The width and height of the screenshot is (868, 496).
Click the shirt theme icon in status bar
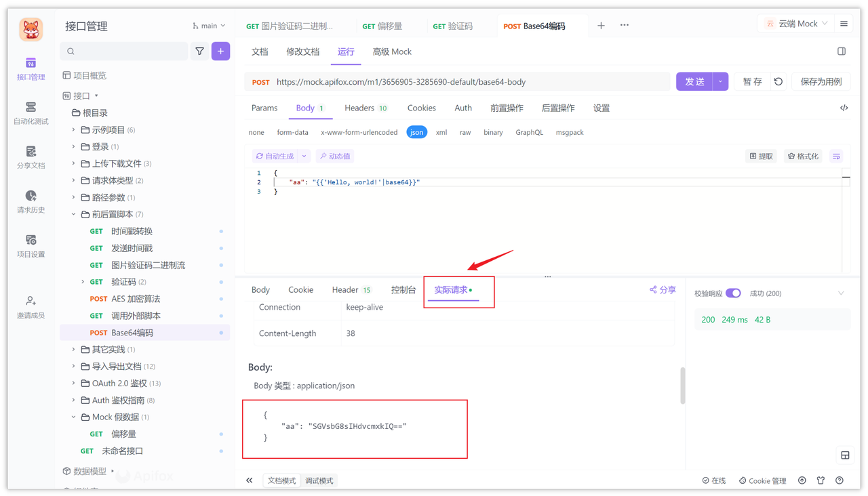point(821,480)
